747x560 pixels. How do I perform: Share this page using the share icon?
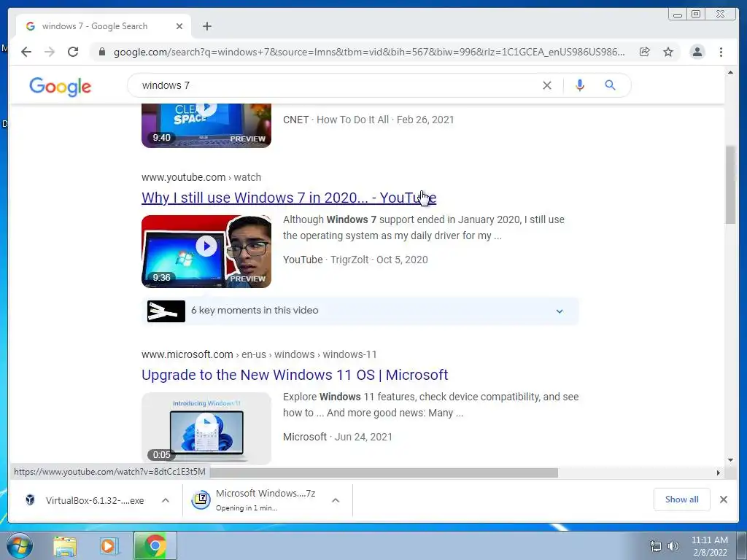645,52
